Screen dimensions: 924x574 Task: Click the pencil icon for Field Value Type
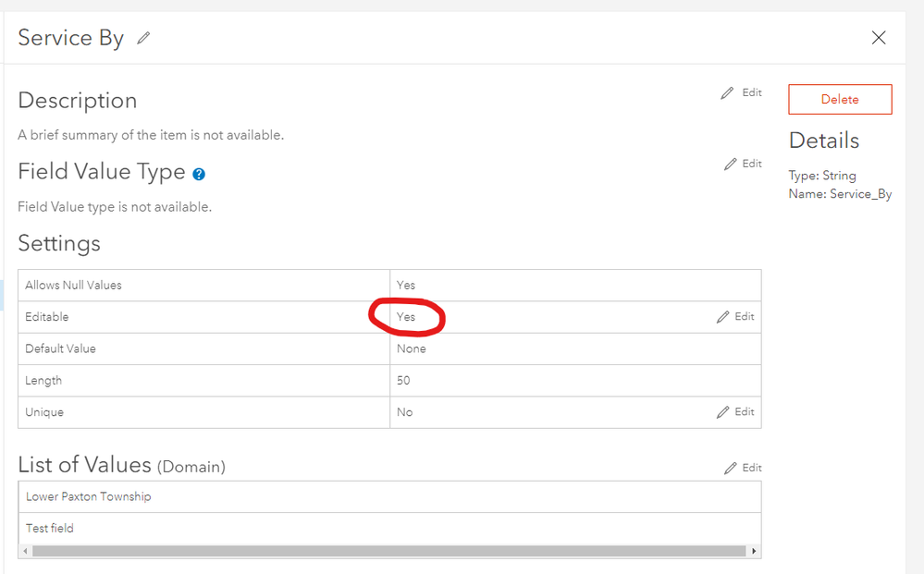point(731,165)
